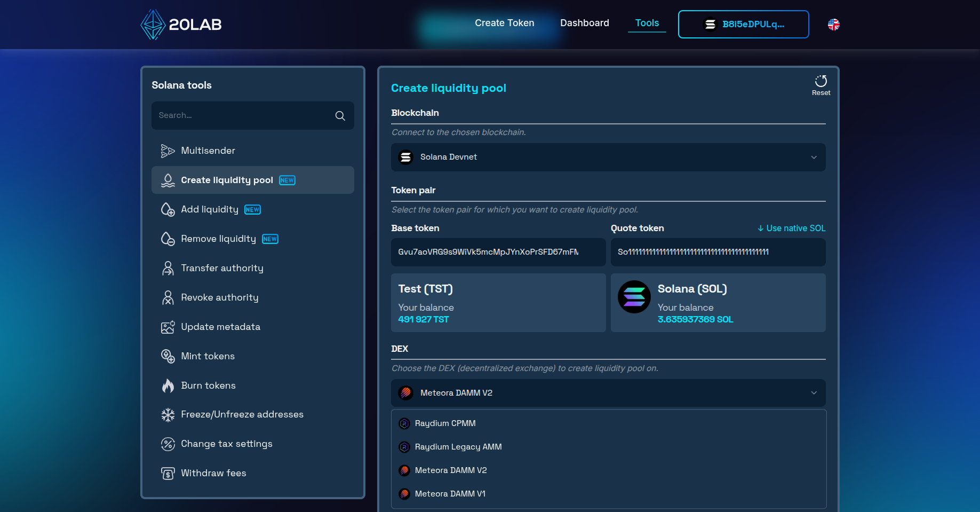Click the language flag icon
Viewport: 980px width, 512px height.
[x=834, y=25]
